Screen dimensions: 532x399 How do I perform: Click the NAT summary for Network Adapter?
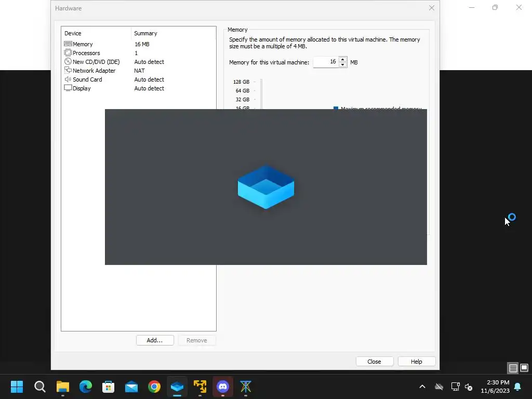139,71
